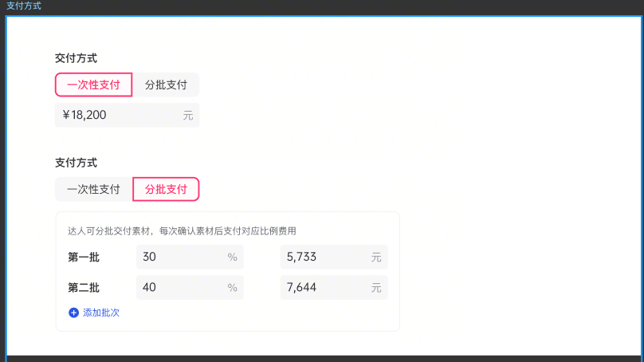Click the first batch amount field 5,733

click(323, 257)
